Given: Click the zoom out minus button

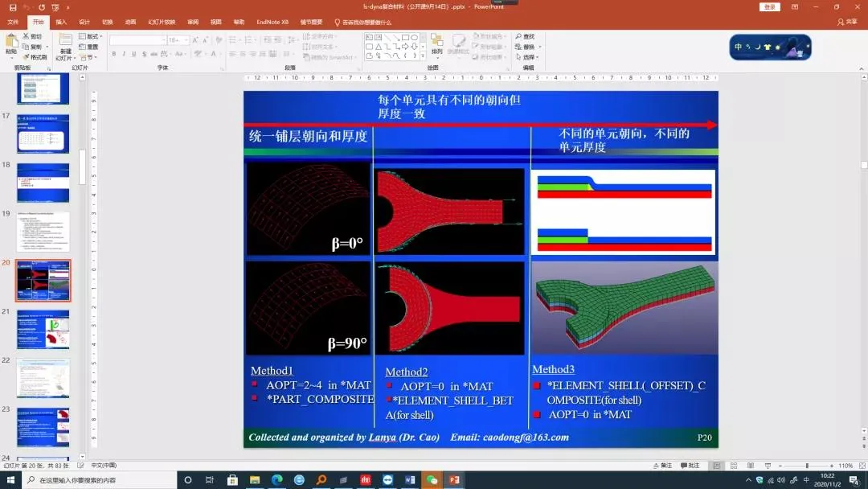Looking at the screenshot, I should (x=780, y=466).
